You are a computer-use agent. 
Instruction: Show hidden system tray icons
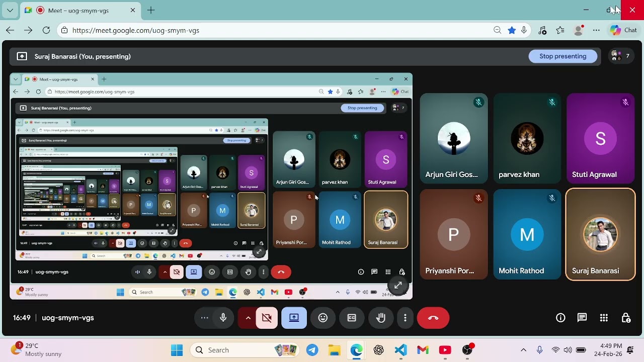[523, 350]
